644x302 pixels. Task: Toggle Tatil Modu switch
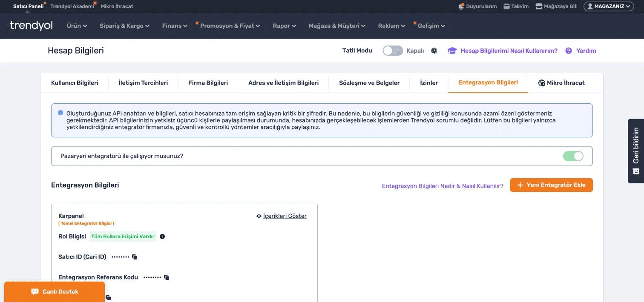tap(393, 51)
